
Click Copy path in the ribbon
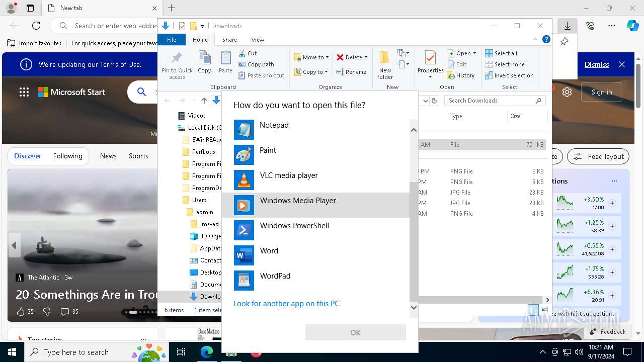[256, 64]
